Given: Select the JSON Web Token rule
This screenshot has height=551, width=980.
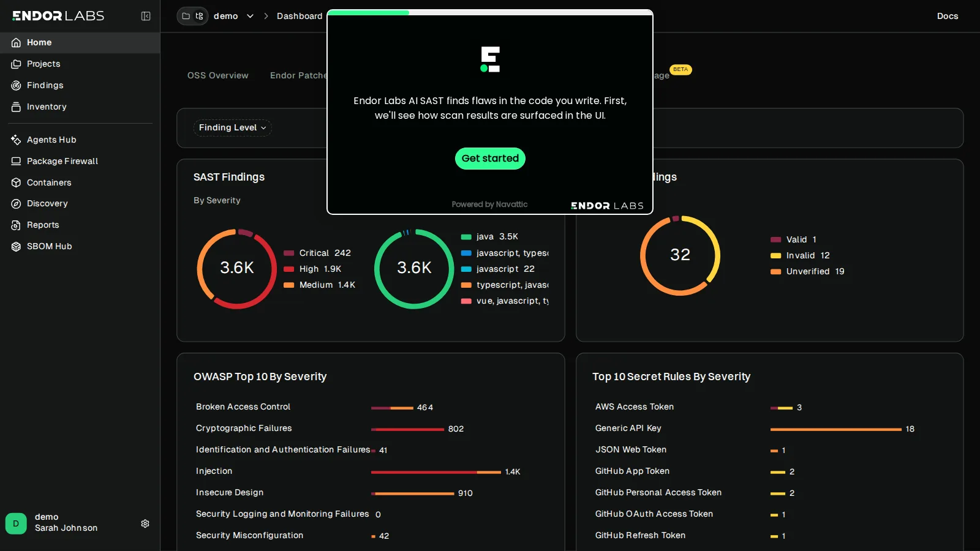Looking at the screenshot, I should [631, 450].
